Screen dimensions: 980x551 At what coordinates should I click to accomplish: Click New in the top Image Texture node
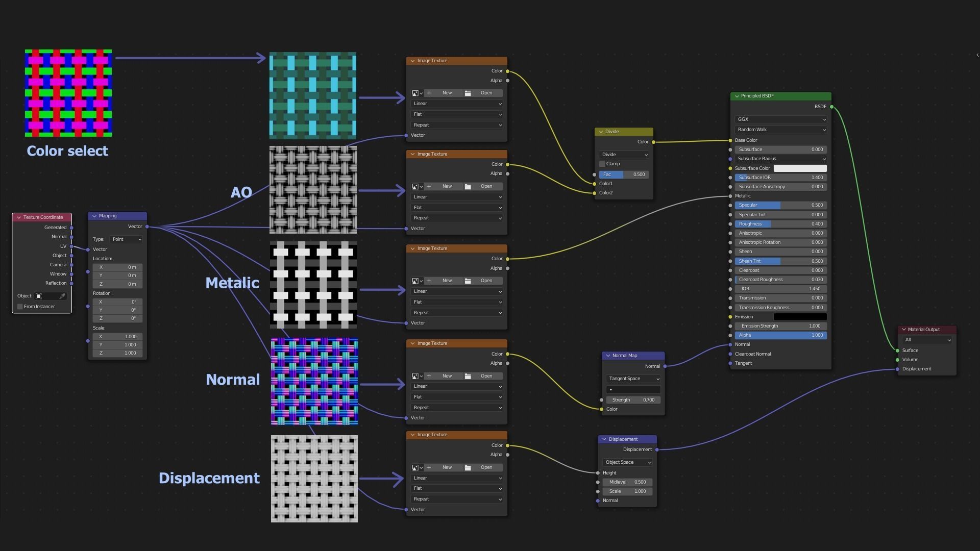pos(447,93)
